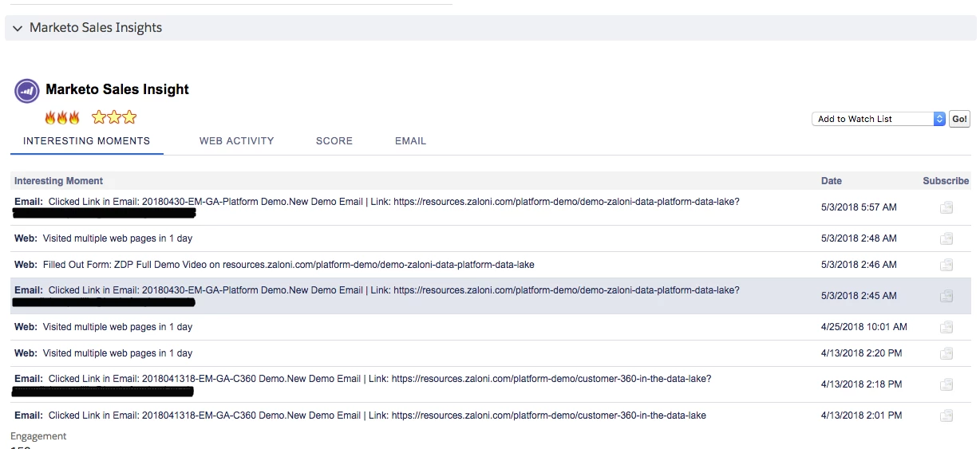Click the Interesting Moment column header
Image resolution: width=980 pixels, height=449 pixels.
tap(58, 181)
